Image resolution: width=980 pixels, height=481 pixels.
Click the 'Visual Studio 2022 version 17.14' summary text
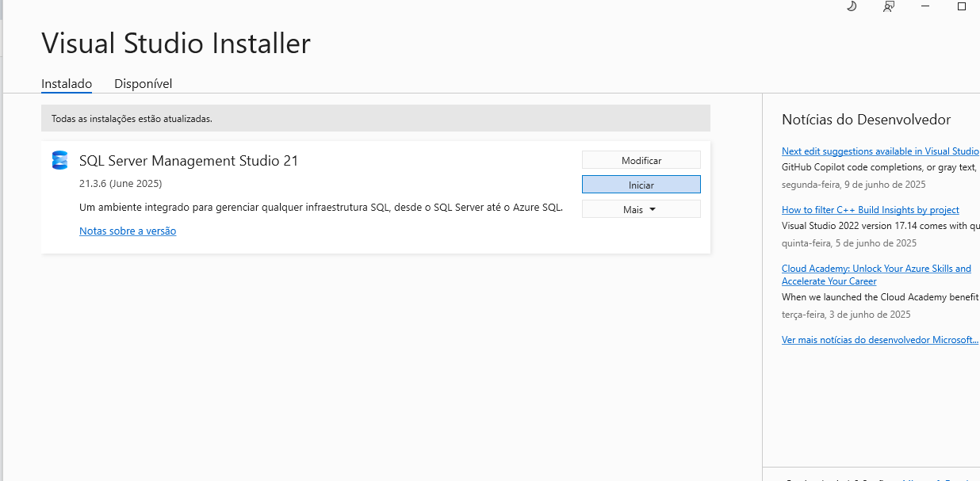(880, 226)
